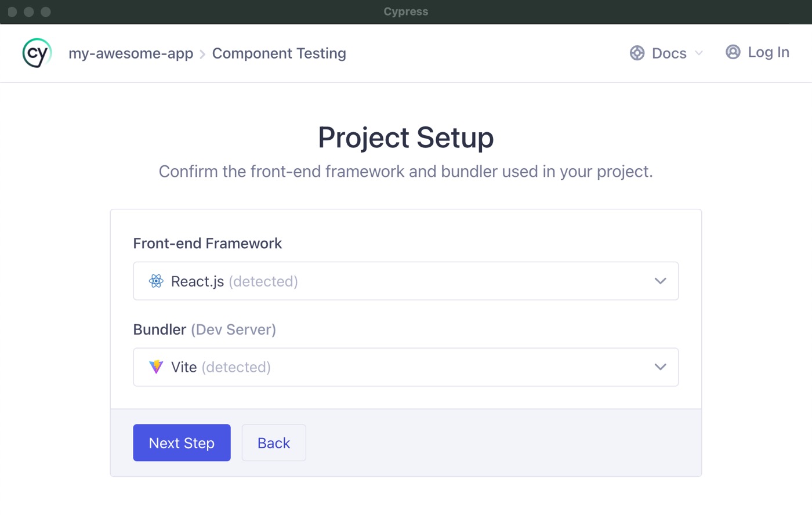Click the Vite icon in the bundler selector
Image resolution: width=812 pixels, height=515 pixels.
(156, 367)
